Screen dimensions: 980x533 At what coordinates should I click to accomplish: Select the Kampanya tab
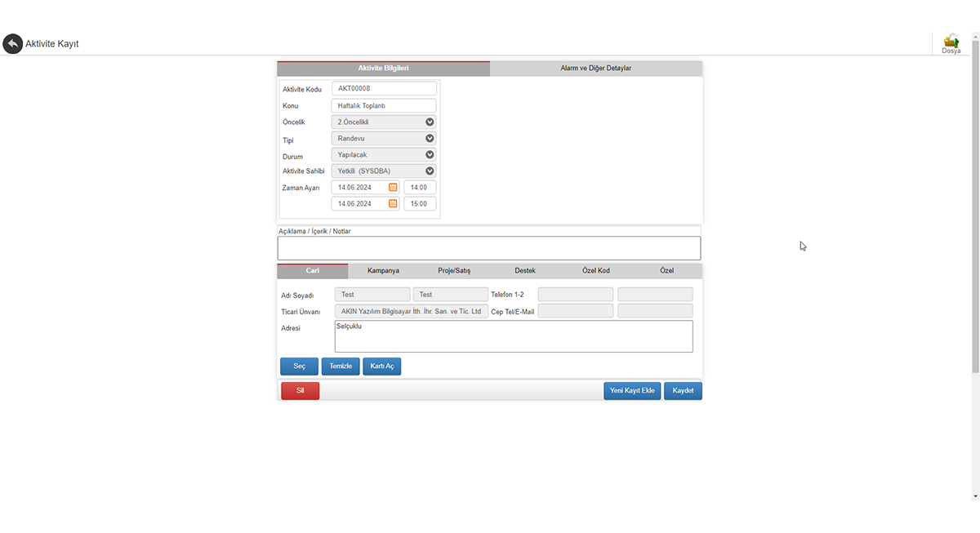point(383,271)
